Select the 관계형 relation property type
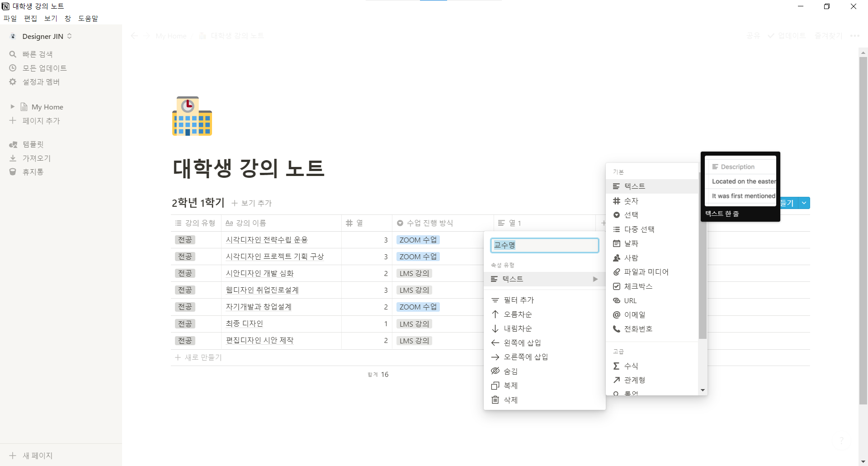The image size is (868, 466). click(x=652, y=380)
